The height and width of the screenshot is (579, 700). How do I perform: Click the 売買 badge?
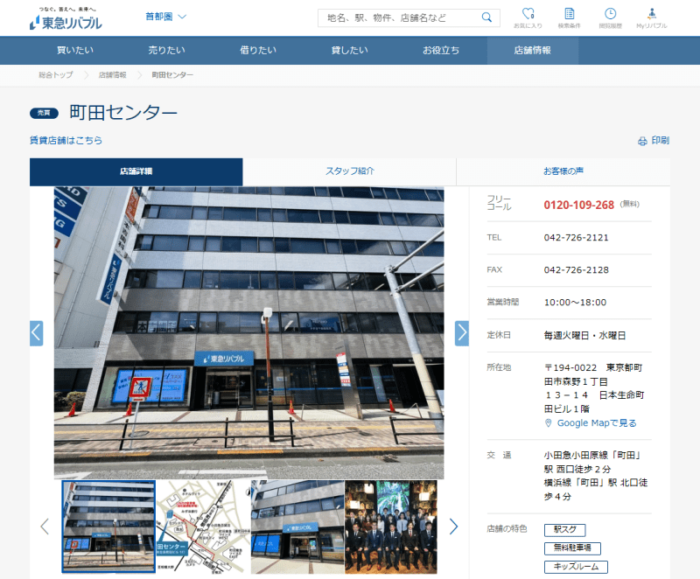coord(44,113)
